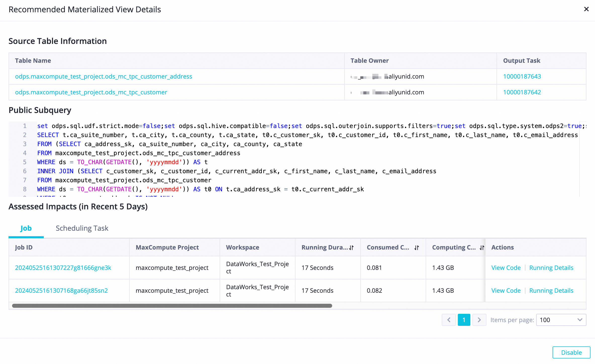This screenshot has width=595, height=364.
Task: Sort by Consumed CU column icon
Action: coord(417,248)
